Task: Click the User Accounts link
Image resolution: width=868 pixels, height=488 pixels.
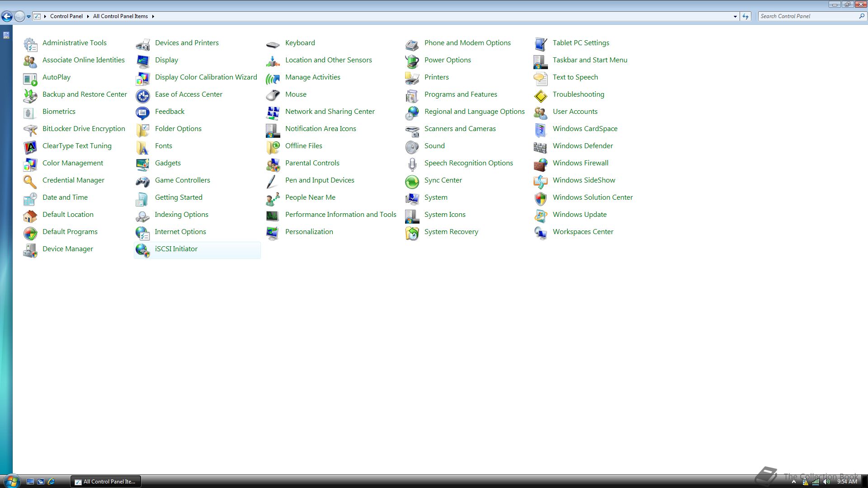Action: (x=575, y=112)
